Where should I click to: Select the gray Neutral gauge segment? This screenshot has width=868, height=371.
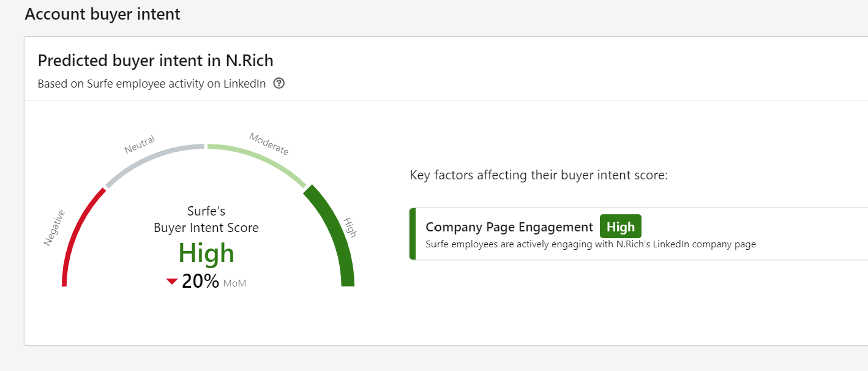click(153, 160)
